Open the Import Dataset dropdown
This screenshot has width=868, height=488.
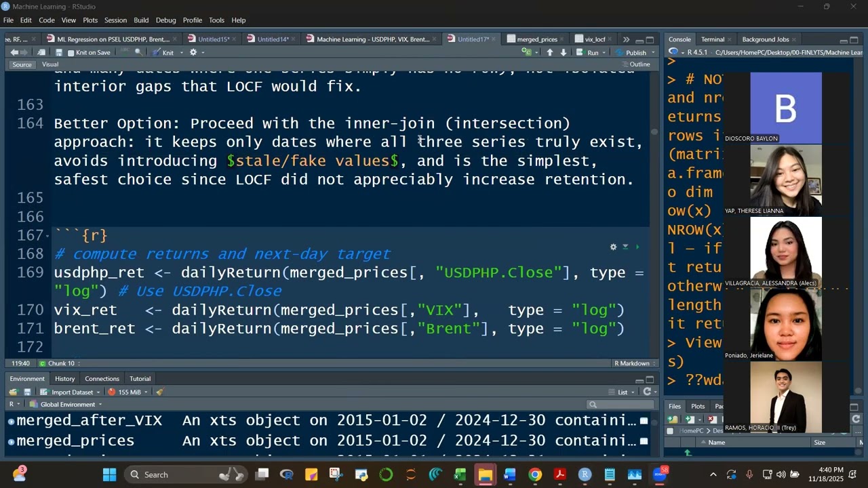(x=71, y=392)
